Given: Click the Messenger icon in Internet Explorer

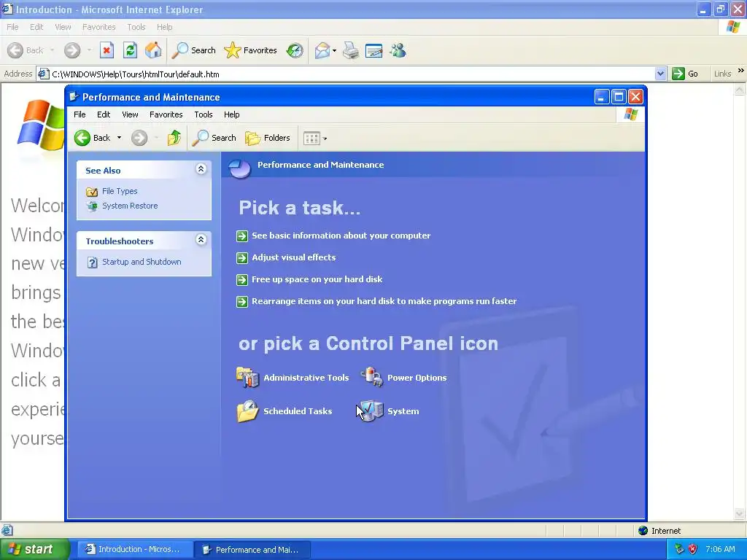Looking at the screenshot, I should point(398,50).
